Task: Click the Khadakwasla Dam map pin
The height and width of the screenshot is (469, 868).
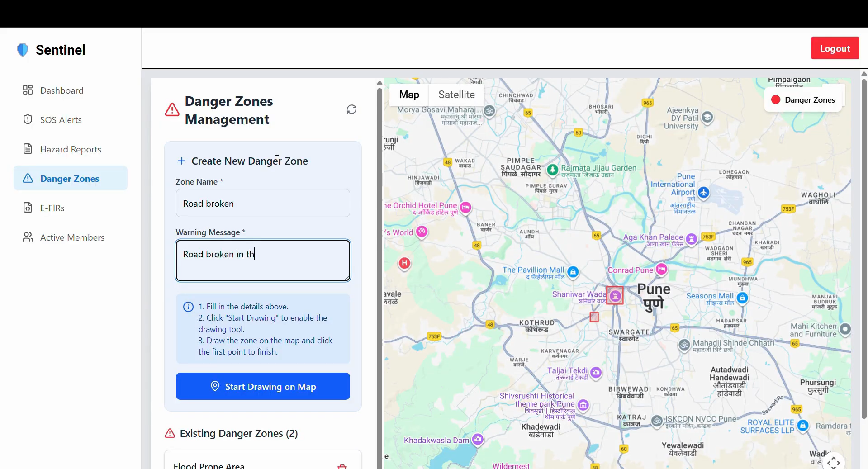Action: click(x=478, y=439)
